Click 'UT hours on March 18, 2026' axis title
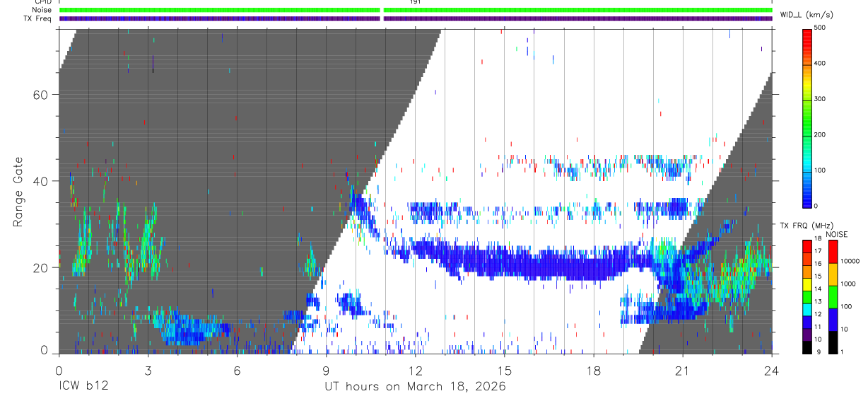 coord(415,387)
